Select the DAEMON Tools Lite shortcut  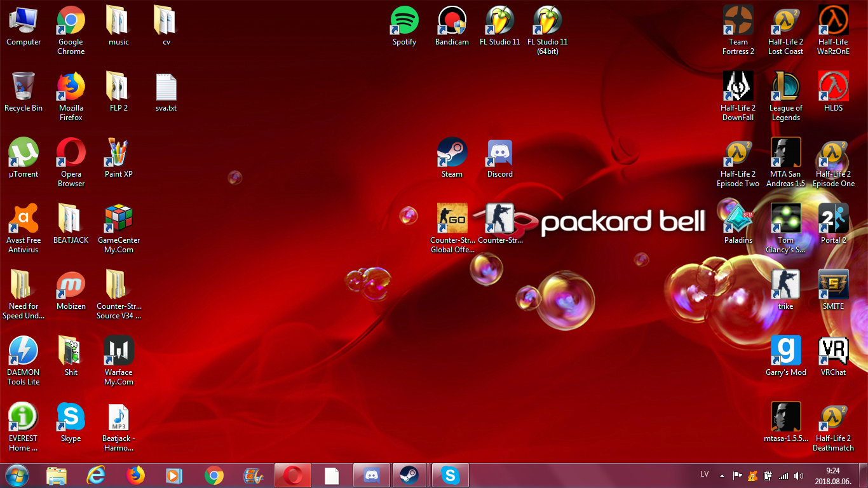click(x=24, y=361)
